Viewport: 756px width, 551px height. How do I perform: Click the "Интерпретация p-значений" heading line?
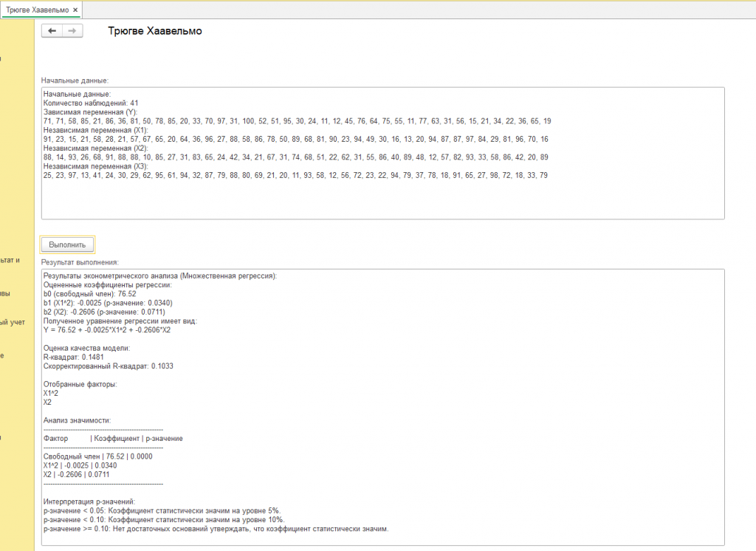coord(89,502)
